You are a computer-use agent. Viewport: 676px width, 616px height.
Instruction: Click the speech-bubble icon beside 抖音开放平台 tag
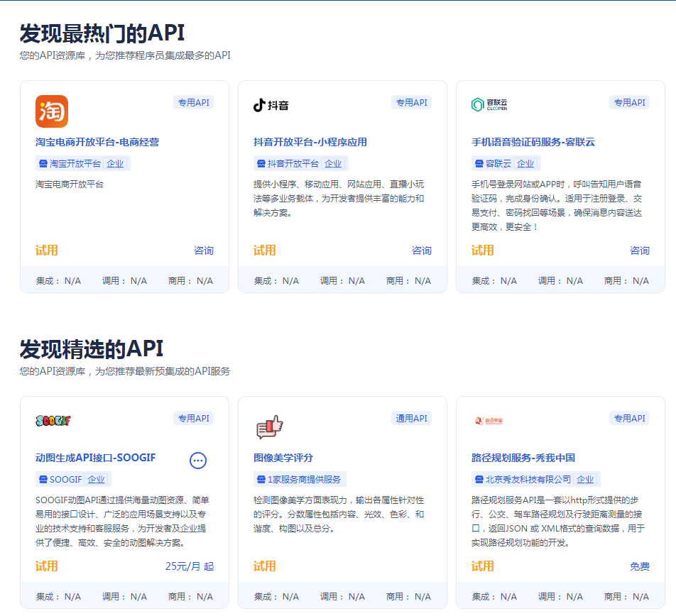tap(261, 163)
